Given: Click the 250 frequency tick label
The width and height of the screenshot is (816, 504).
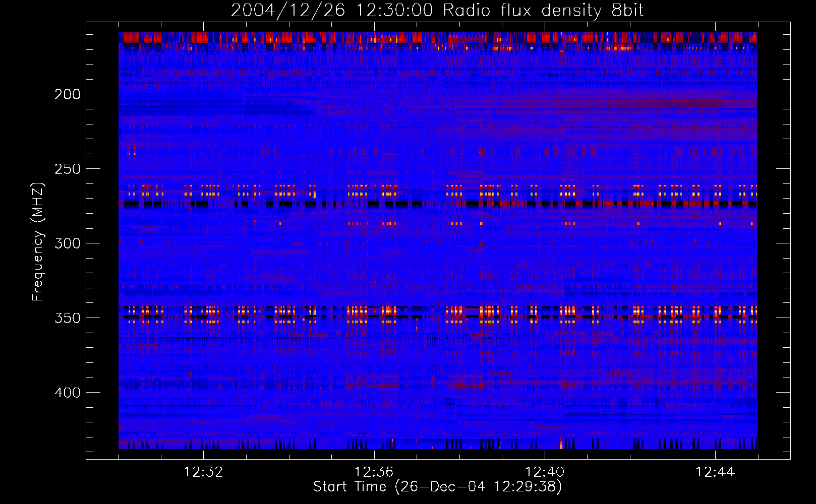Looking at the screenshot, I should (68, 169).
